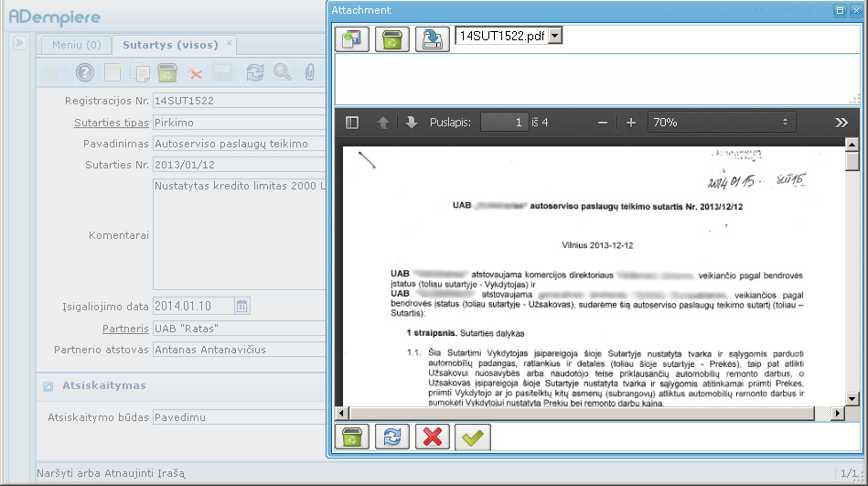Cancel the Attachment dialog with red X
The width and height of the screenshot is (868, 486).
click(x=433, y=437)
